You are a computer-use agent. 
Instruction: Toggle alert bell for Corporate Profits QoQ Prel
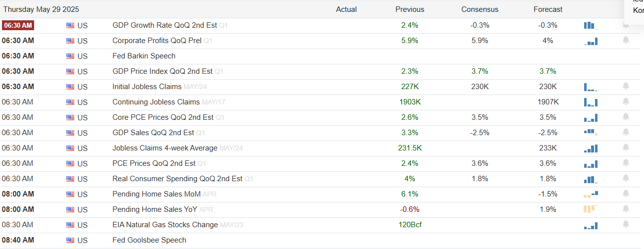626,40
